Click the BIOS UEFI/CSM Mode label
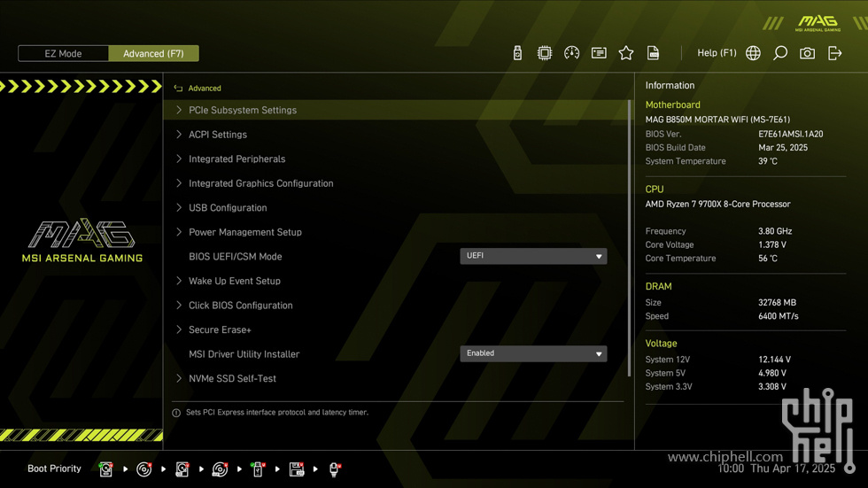The width and height of the screenshot is (868, 488). pyautogui.click(x=236, y=257)
